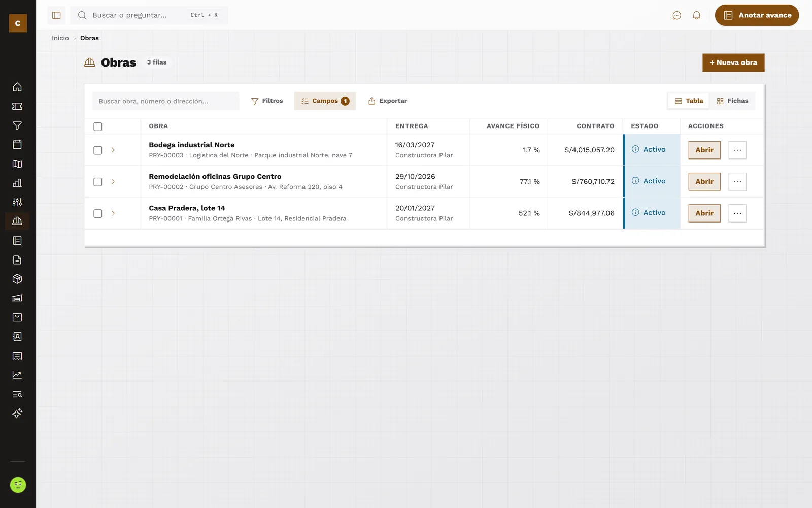Open the calendar icon in sidebar

pos(17,144)
